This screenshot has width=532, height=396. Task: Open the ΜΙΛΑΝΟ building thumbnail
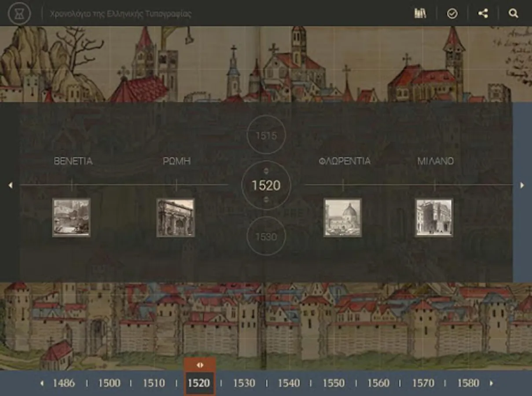click(434, 217)
